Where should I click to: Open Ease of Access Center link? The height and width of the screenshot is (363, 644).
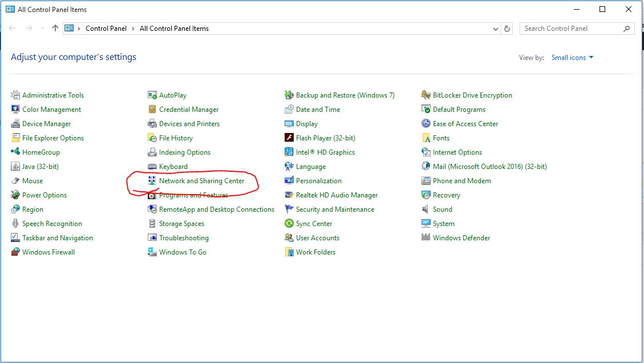point(465,124)
